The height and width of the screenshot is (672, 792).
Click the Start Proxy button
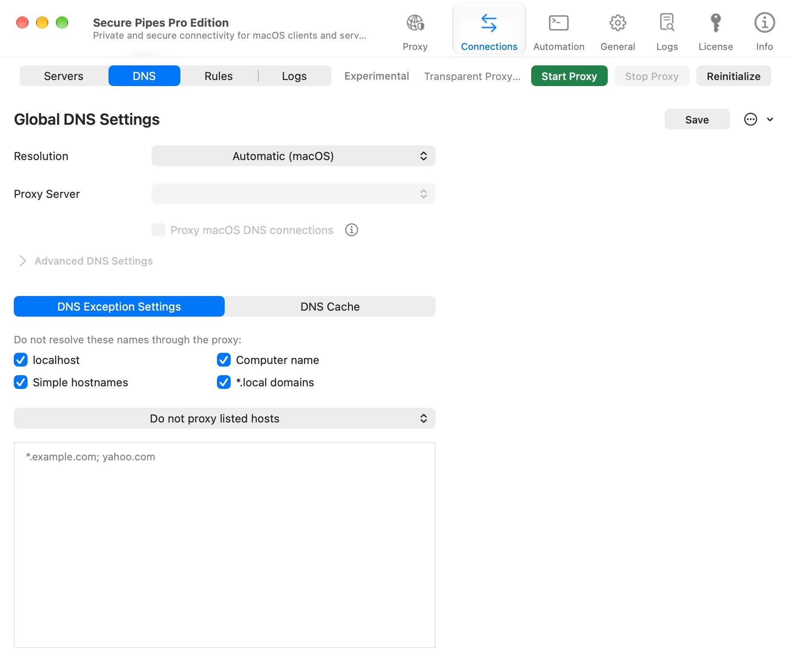point(569,76)
